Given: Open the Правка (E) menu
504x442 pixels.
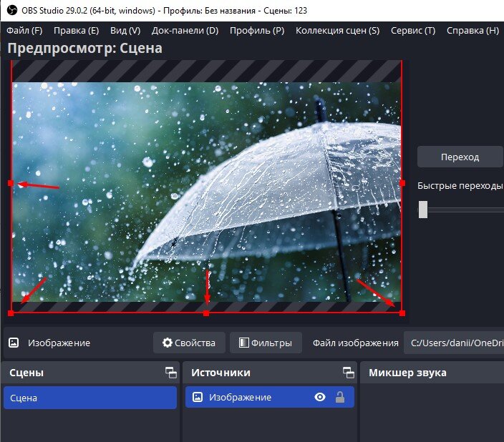Looking at the screenshot, I should (76, 31).
